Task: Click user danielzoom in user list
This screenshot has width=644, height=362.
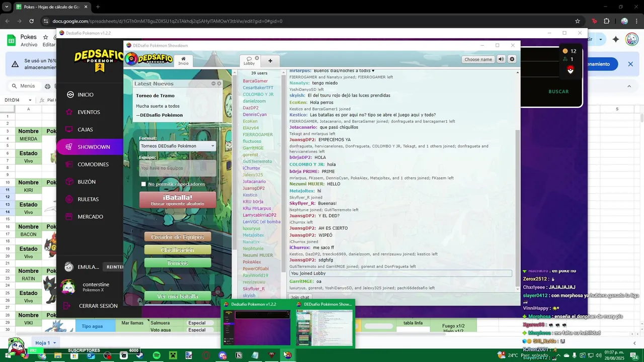Action: click(254, 101)
